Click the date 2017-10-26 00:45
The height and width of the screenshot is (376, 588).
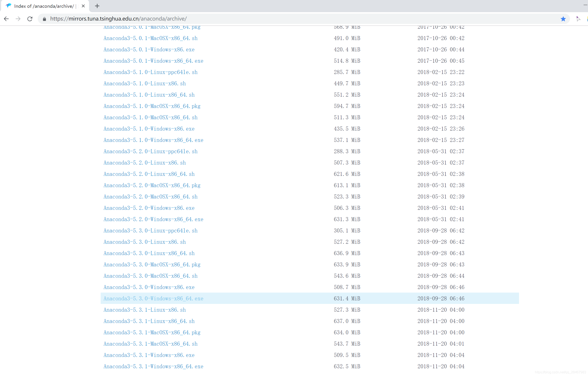(441, 61)
